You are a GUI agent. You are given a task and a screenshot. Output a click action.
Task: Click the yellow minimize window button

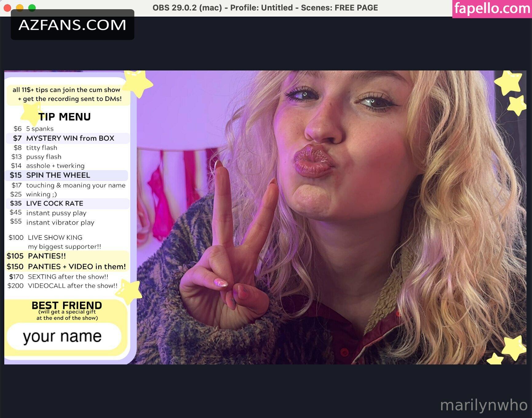click(x=20, y=8)
